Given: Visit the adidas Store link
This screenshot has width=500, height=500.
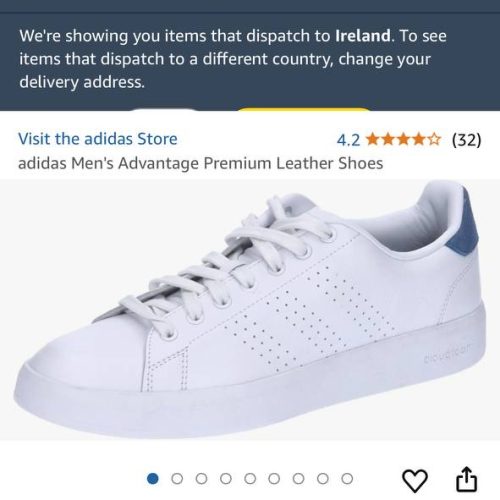Looking at the screenshot, I should (98, 139).
